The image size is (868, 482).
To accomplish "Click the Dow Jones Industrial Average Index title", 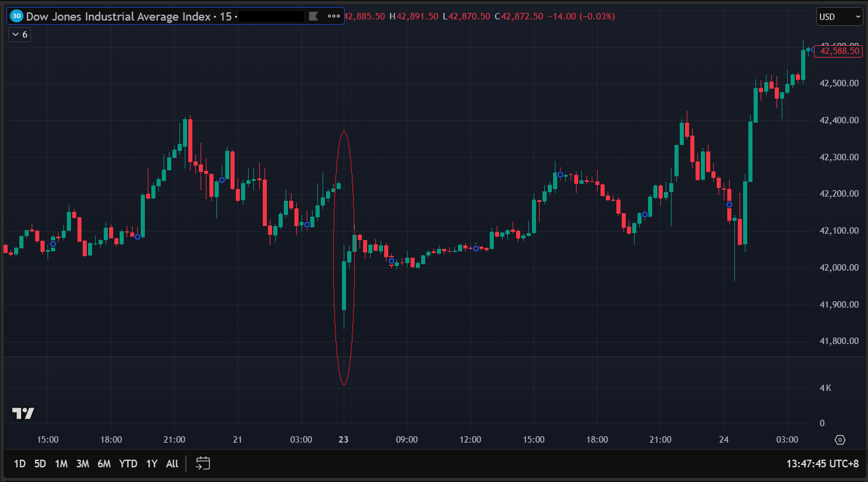I will [118, 16].
